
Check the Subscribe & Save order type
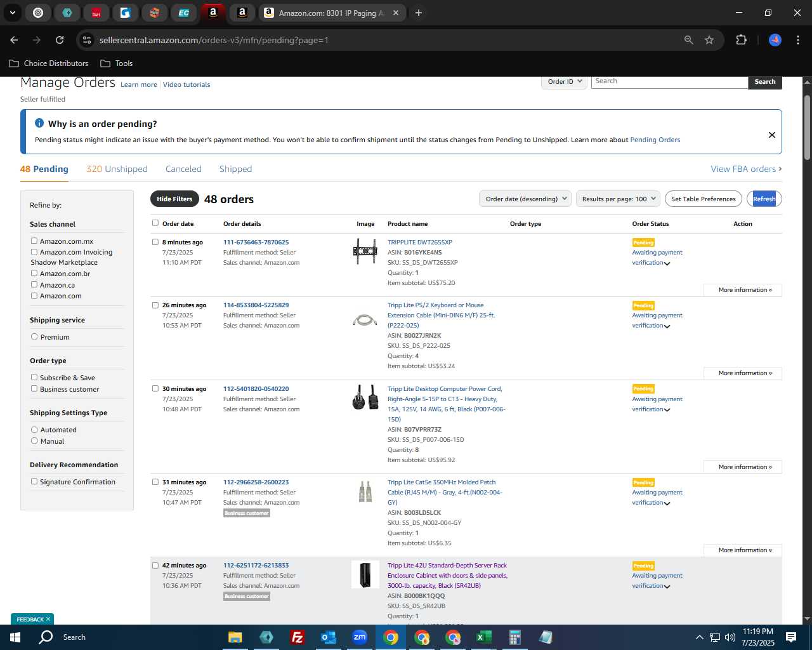click(x=34, y=377)
